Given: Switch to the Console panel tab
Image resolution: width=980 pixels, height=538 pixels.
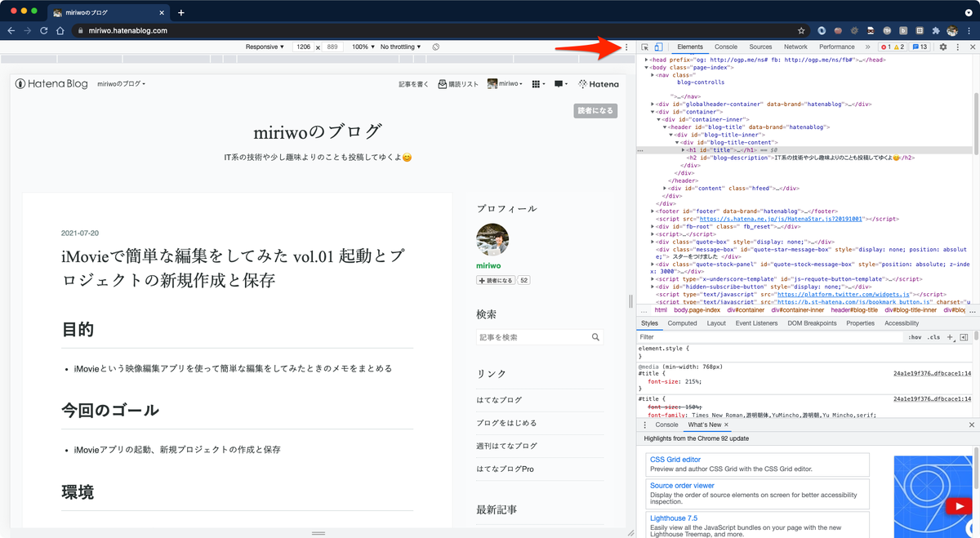Looking at the screenshot, I should click(x=726, y=47).
